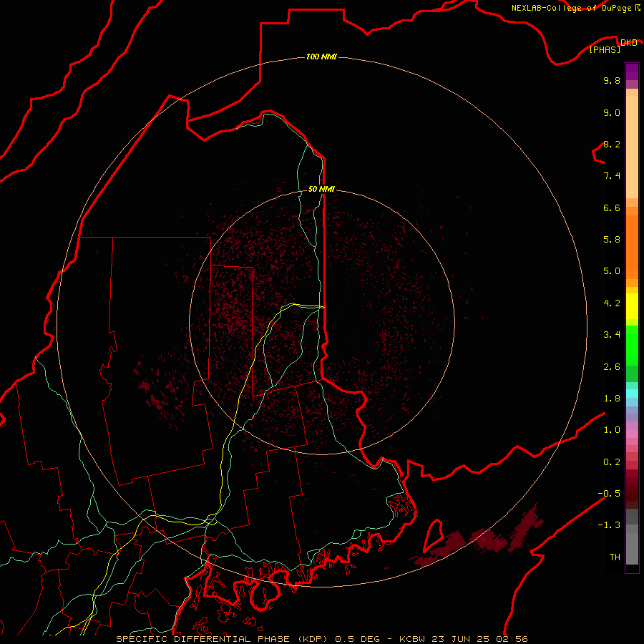The width and height of the screenshot is (644, 644).
Task: Pick the purple top band of the color scale
Action: pyautogui.click(x=632, y=72)
